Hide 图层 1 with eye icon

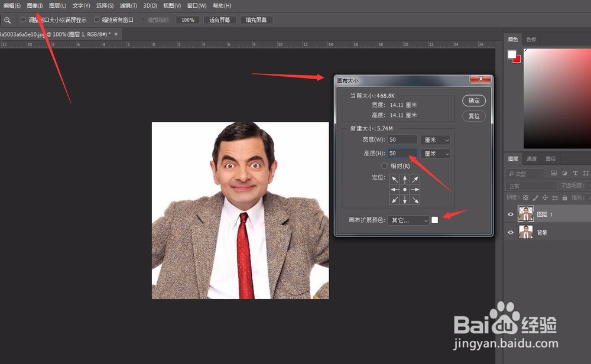[x=511, y=214]
